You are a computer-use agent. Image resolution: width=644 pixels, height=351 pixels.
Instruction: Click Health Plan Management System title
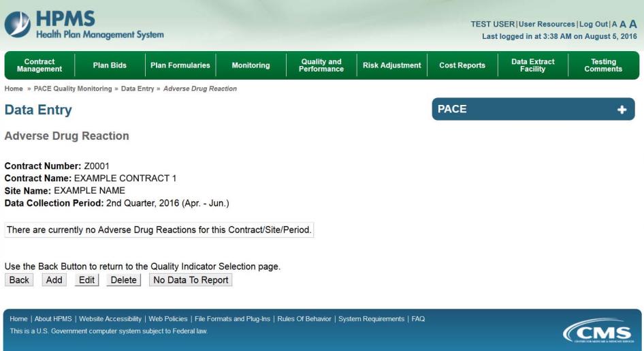pyautogui.click(x=100, y=35)
